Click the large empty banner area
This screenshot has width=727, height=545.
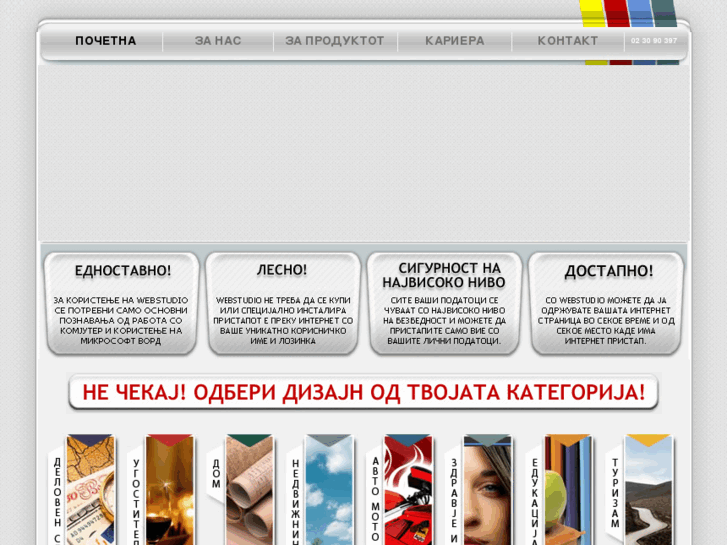click(364, 153)
